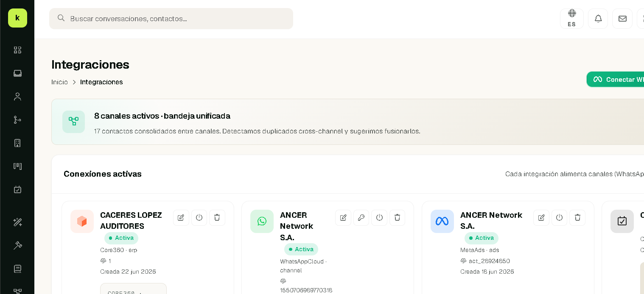Image resolution: width=644 pixels, height=294 pixels.
Task: Click the 'CACERES LOPEZ AUDITORES' card title
Action: coord(131,221)
